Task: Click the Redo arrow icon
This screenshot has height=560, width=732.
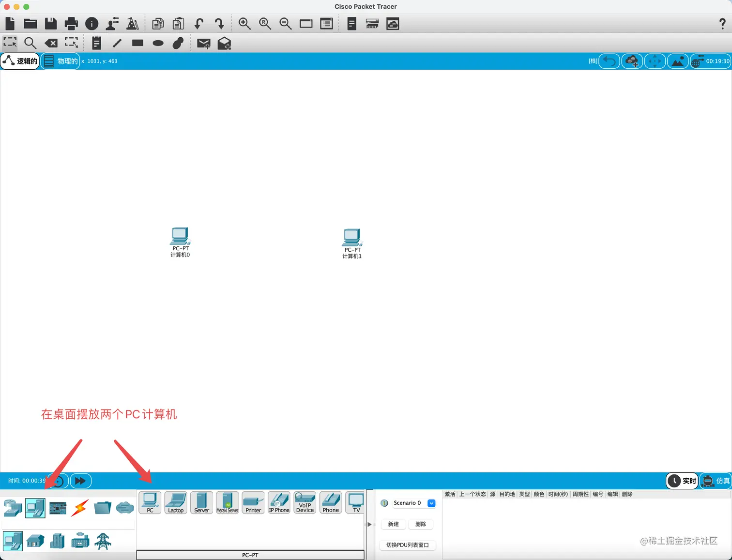Action: tap(219, 23)
